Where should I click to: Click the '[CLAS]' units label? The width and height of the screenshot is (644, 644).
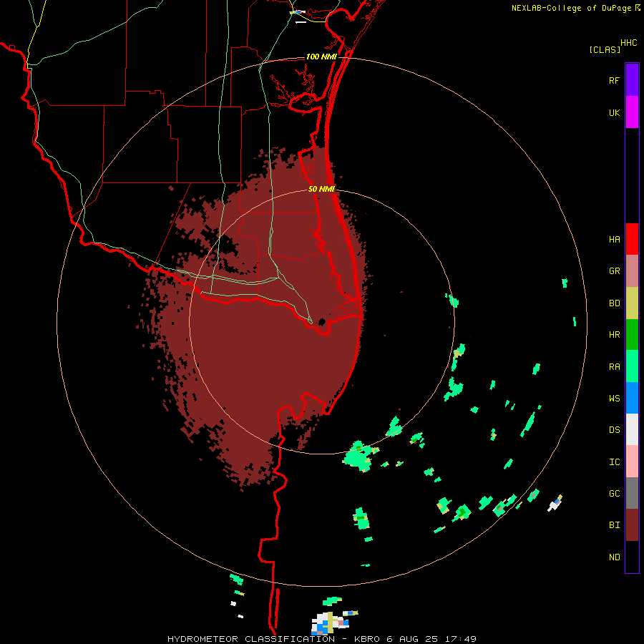(x=605, y=49)
